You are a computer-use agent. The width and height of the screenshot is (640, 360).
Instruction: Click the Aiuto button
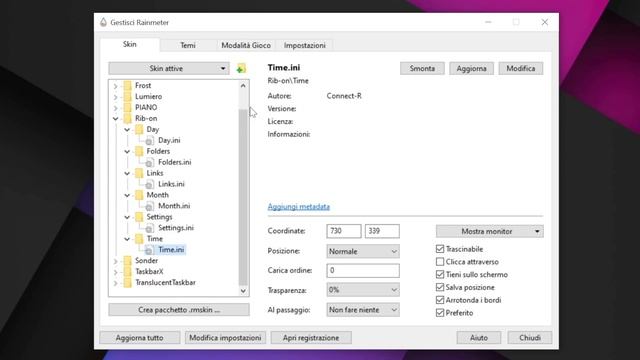479,338
